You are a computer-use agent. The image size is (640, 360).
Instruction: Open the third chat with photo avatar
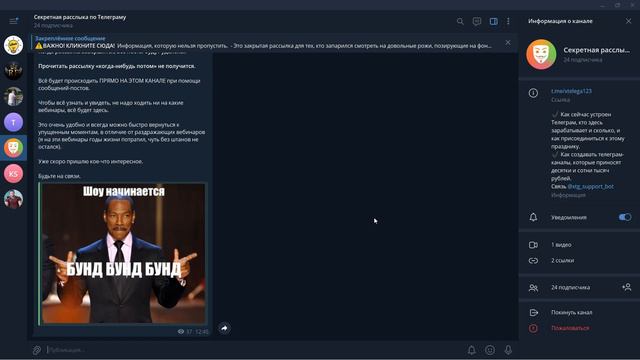pyautogui.click(x=13, y=96)
